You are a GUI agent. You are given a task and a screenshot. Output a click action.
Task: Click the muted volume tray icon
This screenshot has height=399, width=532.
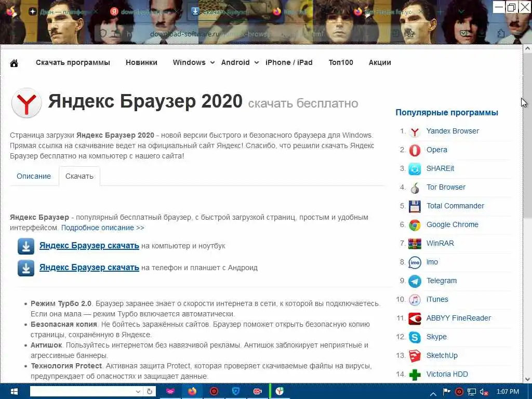coord(484,392)
